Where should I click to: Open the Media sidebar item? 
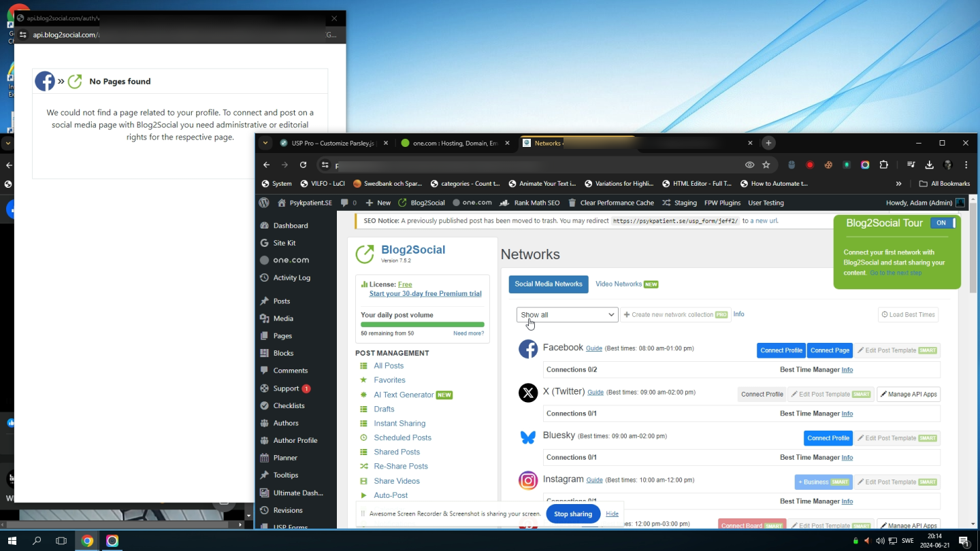coord(283,318)
